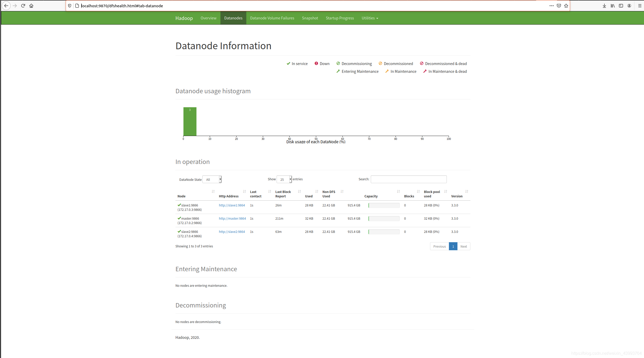Bookmark this page with the star icon
Image resolution: width=644 pixels, height=358 pixels.
coord(566,6)
